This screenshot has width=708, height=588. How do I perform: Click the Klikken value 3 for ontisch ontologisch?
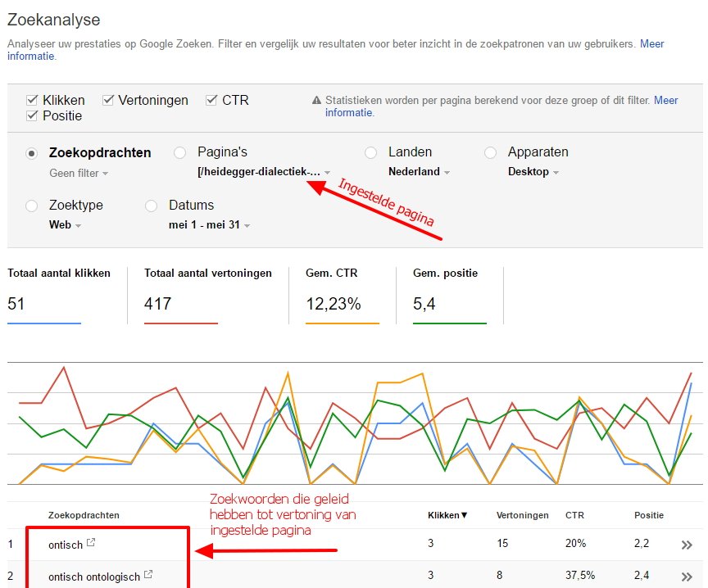pyautogui.click(x=431, y=576)
